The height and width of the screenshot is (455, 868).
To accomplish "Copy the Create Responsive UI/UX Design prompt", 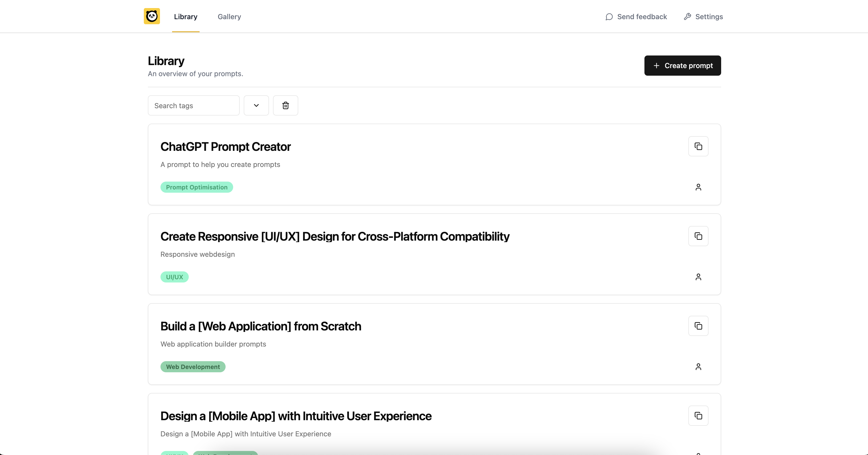I will coord(698,236).
